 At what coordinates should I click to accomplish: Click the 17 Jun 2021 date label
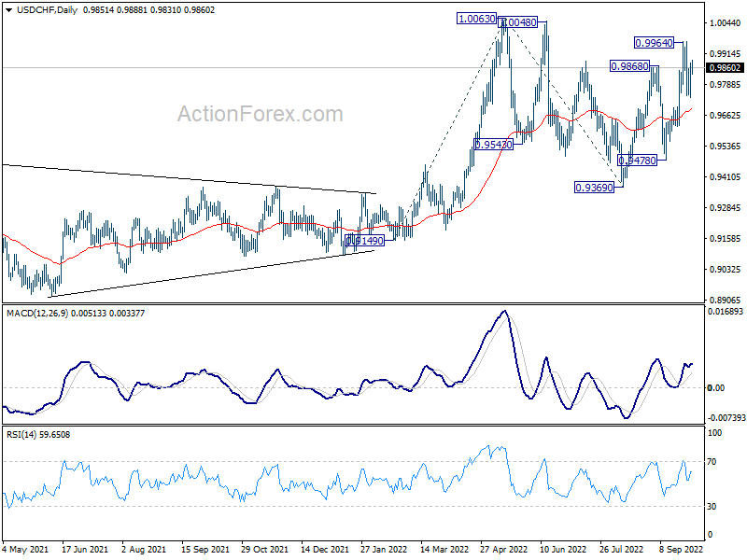click(85, 550)
